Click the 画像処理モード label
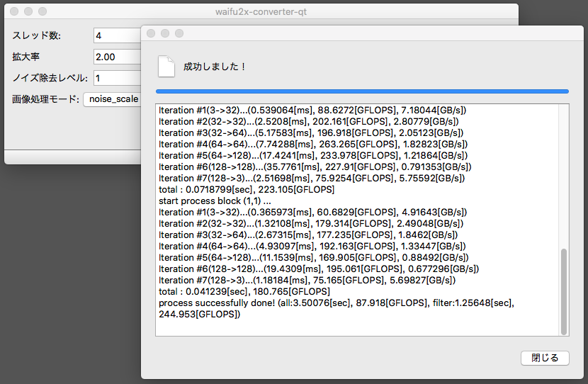588x384 pixels. click(x=45, y=99)
